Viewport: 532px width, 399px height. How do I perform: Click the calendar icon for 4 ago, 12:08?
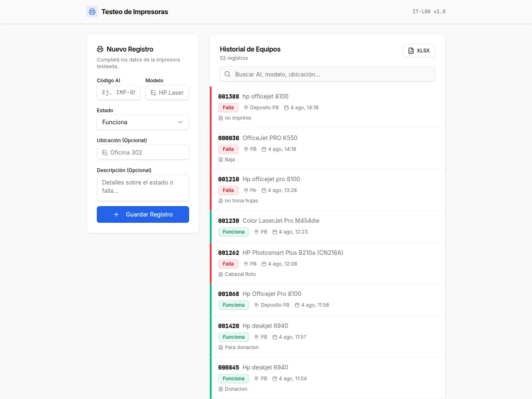point(264,264)
